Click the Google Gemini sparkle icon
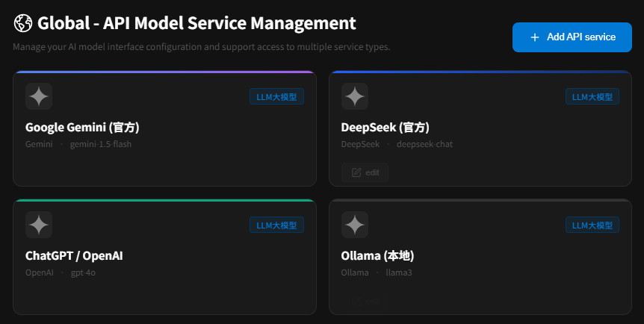644x324 pixels. [39, 96]
